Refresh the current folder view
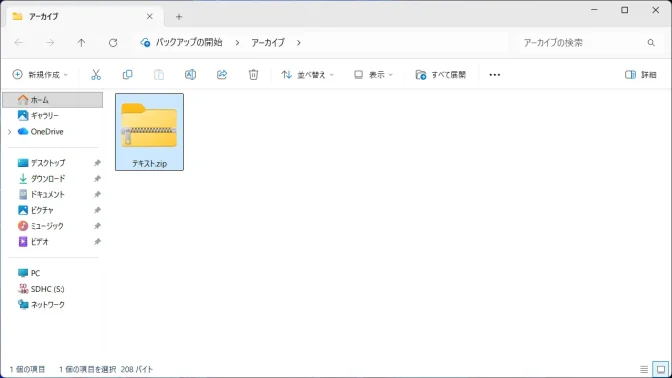 click(113, 42)
